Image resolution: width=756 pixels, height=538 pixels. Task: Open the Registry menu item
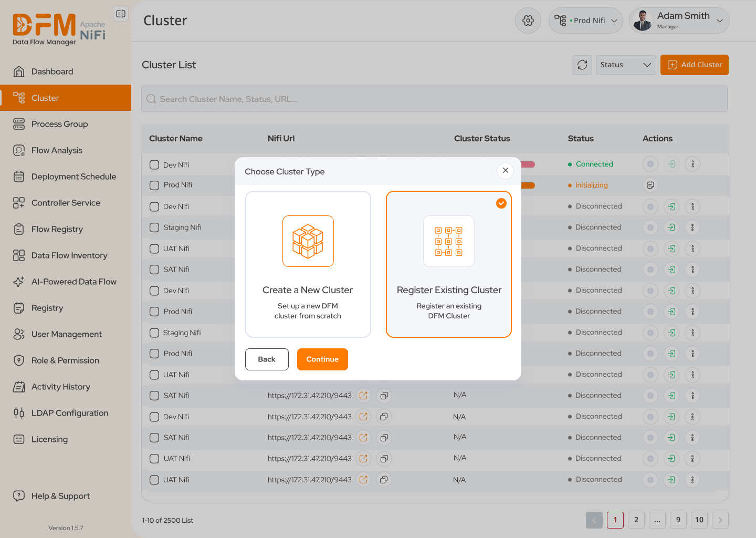point(66,308)
